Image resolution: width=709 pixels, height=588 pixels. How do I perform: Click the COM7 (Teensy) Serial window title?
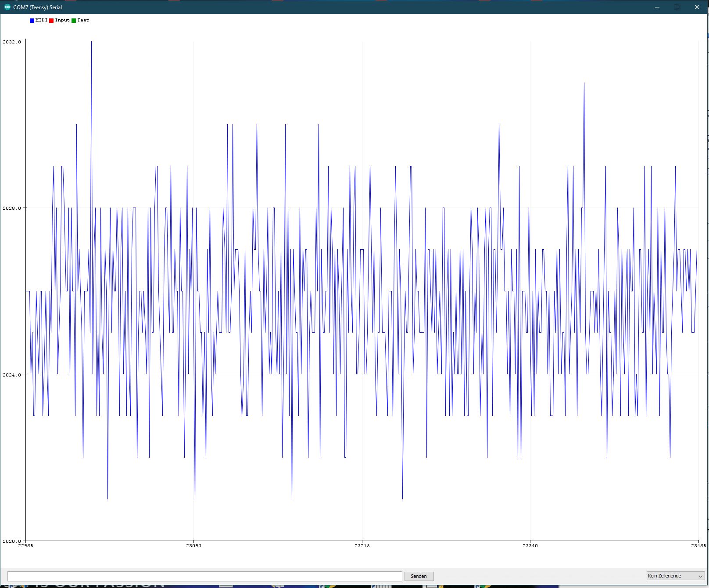pos(38,7)
